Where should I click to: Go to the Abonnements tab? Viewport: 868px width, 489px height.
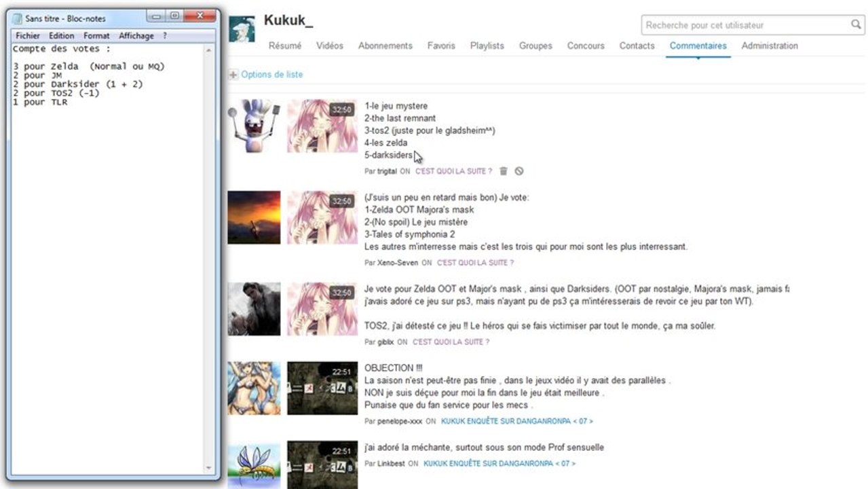(x=385, y=46)
